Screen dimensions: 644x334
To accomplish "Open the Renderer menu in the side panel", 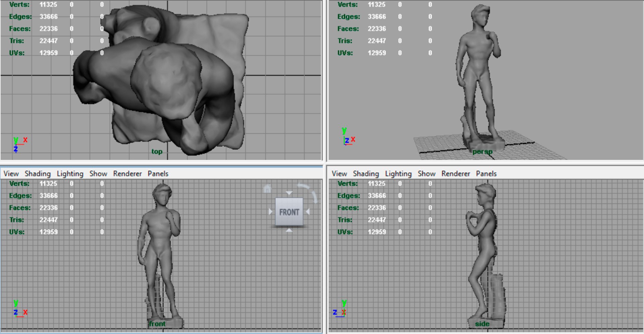I will tap(456, 174).
